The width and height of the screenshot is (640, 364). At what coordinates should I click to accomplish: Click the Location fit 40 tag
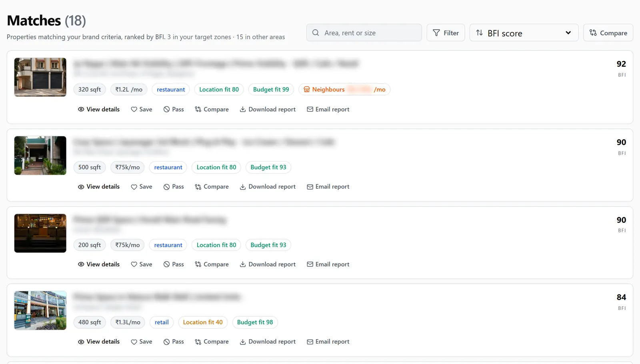coord(203,322)
